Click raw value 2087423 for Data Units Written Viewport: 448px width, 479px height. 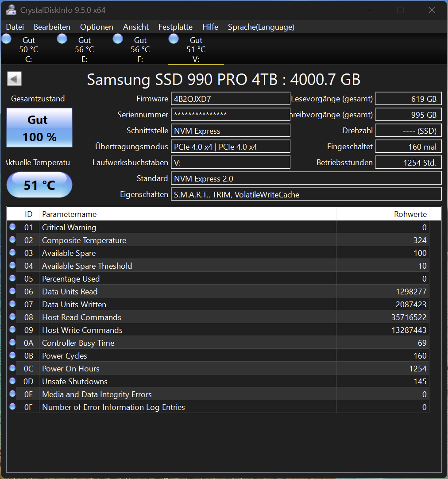click(411, 304)
